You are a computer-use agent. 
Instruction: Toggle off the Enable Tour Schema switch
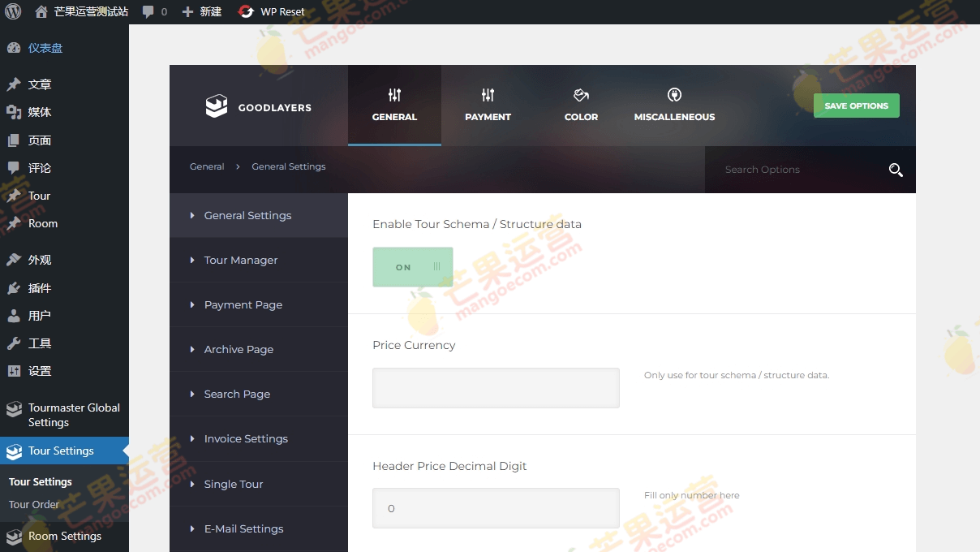[x=412, y=266]
